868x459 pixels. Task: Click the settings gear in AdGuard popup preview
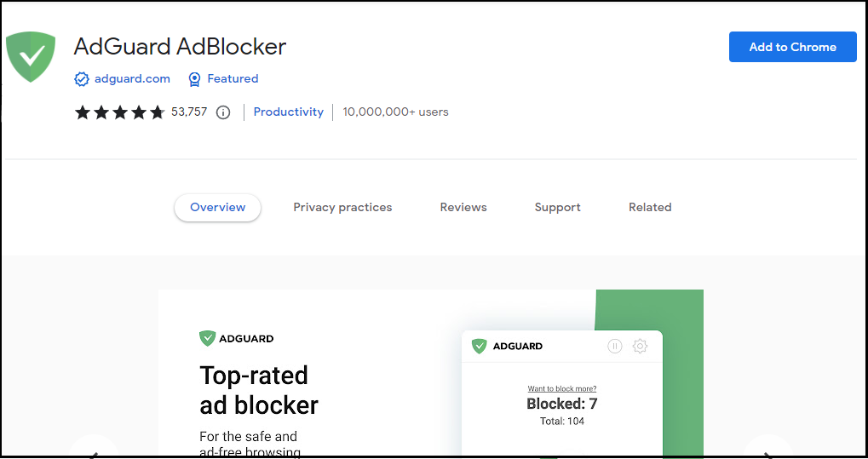(640, 346)
